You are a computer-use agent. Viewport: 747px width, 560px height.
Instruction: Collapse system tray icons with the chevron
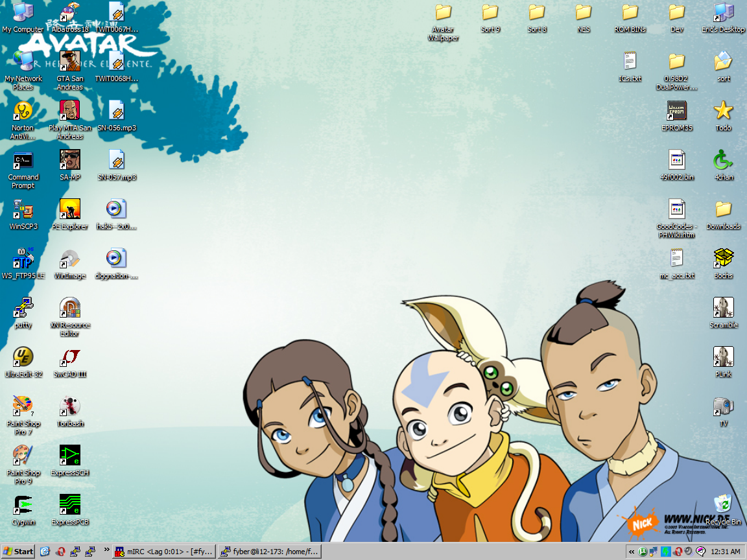click(631, 552)
